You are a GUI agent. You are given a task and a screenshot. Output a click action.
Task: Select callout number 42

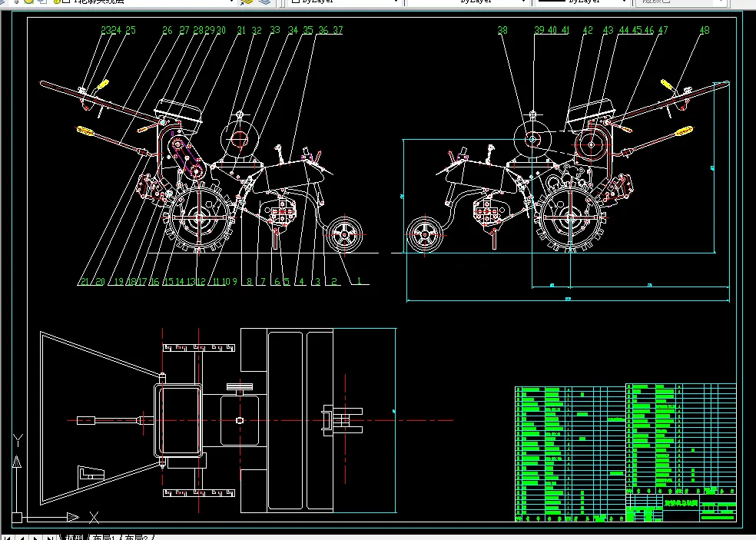[588, 31]
